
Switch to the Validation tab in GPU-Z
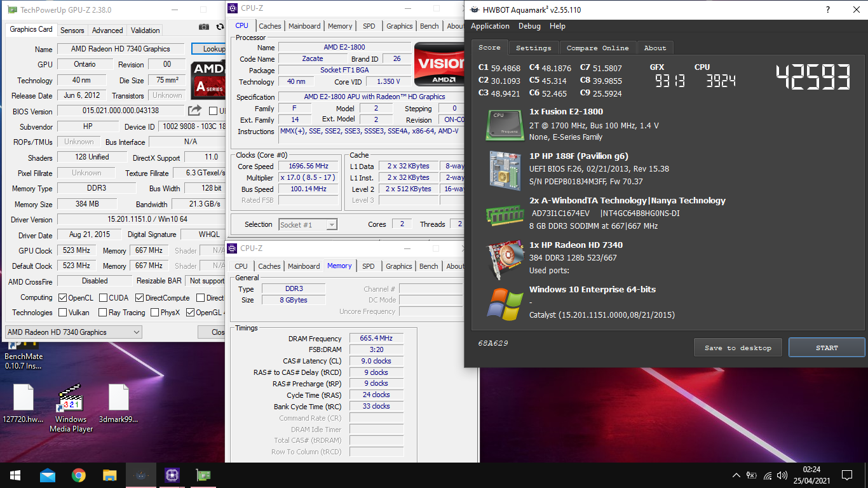(x=145, y=30)
